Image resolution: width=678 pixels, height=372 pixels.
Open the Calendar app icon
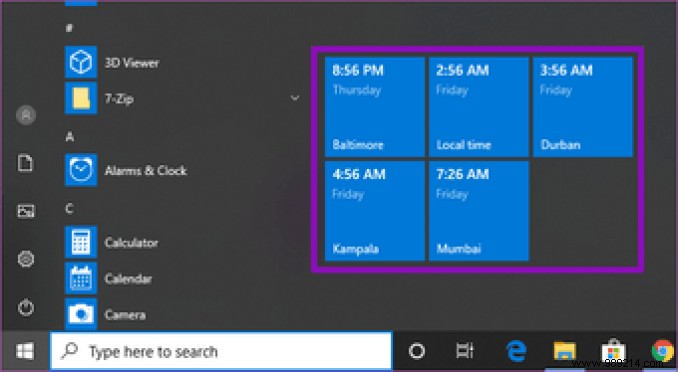(81, 278)
